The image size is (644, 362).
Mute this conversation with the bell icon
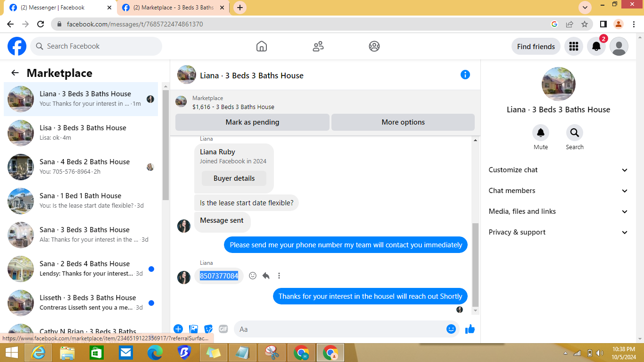pyautogui.click(x=541, y=133)
